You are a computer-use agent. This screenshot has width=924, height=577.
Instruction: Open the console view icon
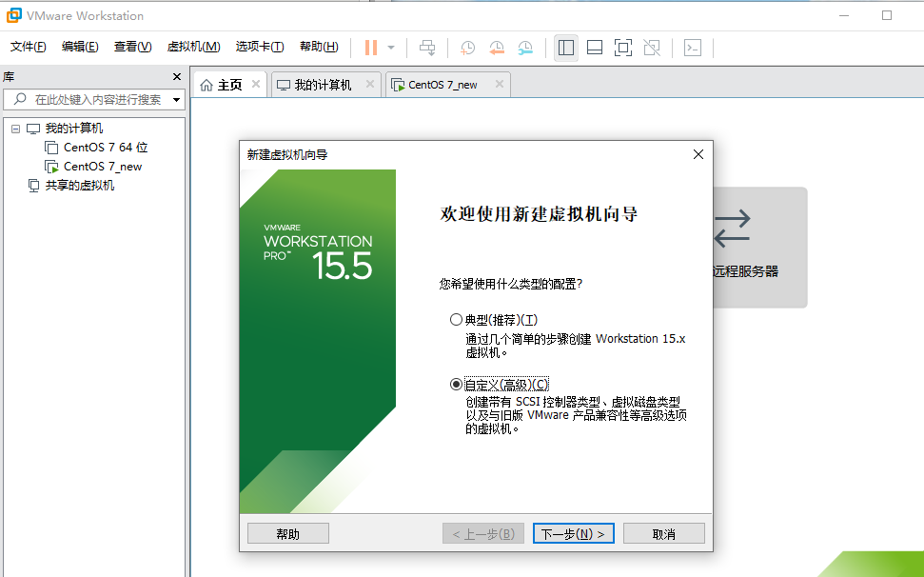pos(693,48)
